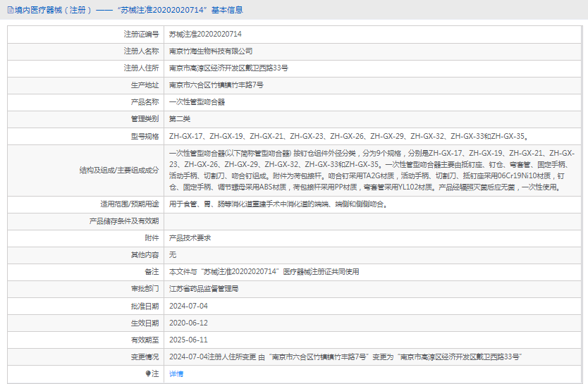Click the 注册证编号 row label

coord(142,34)
